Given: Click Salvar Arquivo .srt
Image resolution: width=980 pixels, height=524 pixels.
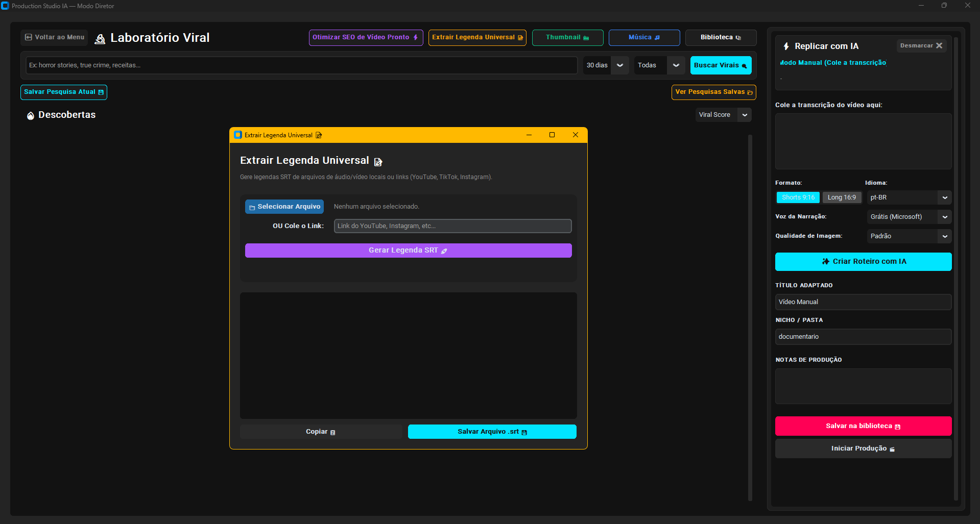Looking at the screenshot, I should 492,432.
